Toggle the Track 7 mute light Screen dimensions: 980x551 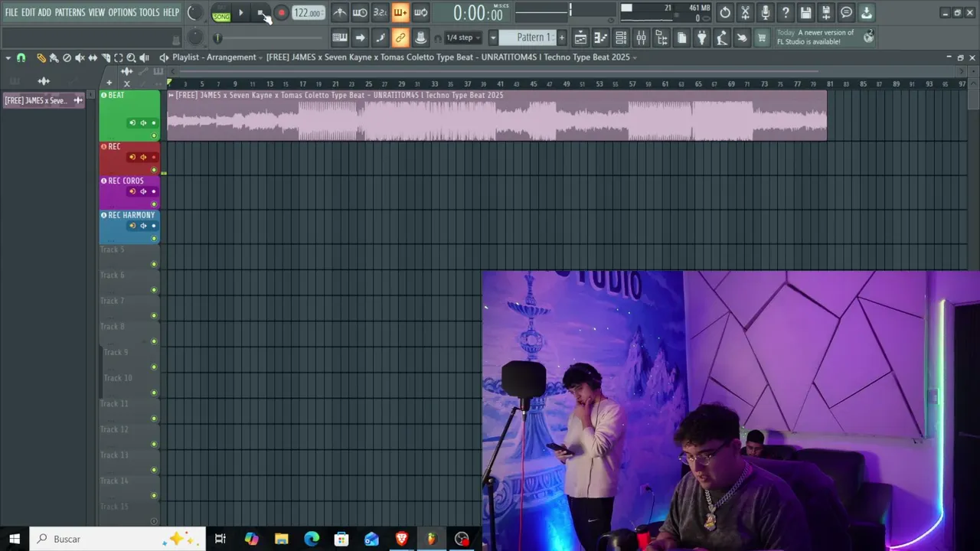[154, 316]
